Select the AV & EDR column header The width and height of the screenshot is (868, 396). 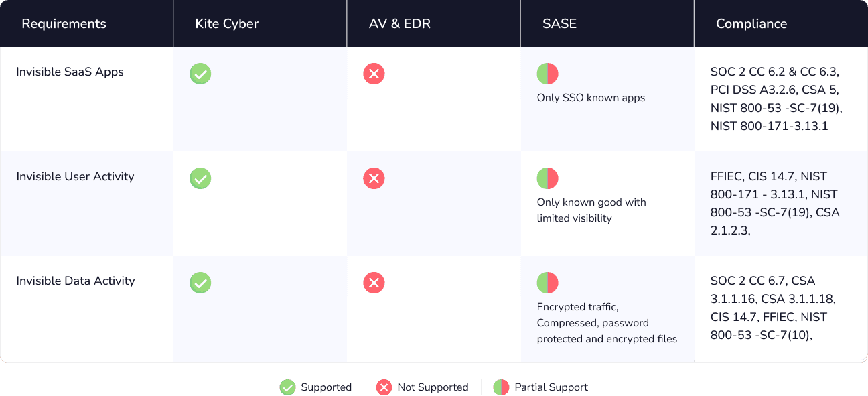coord(399,24)
